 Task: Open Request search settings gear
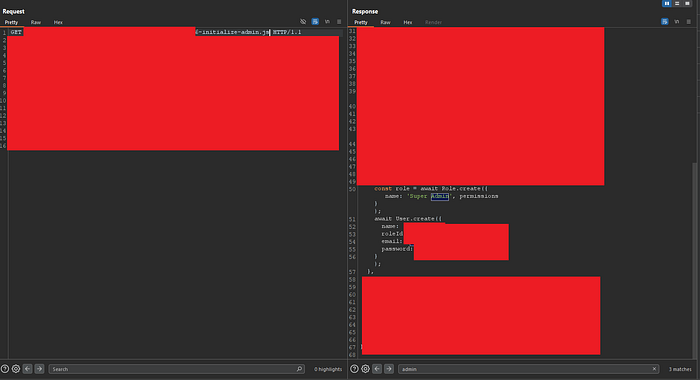16,369
